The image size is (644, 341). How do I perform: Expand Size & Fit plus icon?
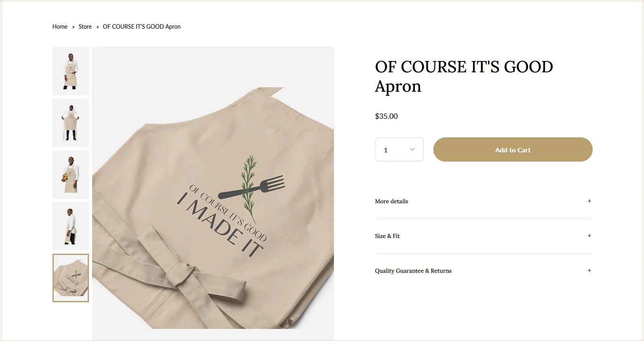589,236
